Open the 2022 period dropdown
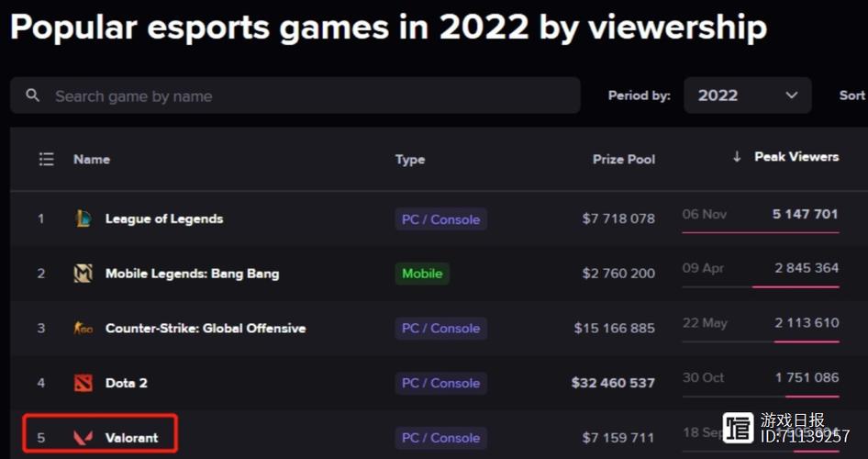 747,95
